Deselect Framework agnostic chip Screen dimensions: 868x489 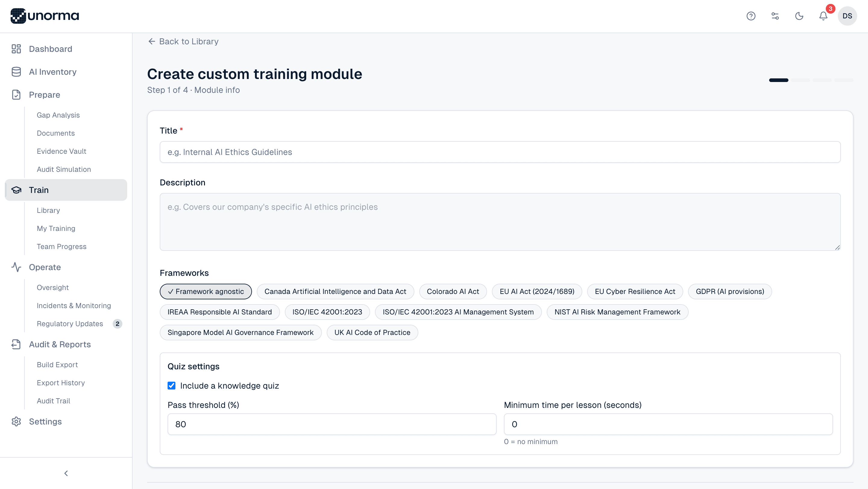pos(206,292)
